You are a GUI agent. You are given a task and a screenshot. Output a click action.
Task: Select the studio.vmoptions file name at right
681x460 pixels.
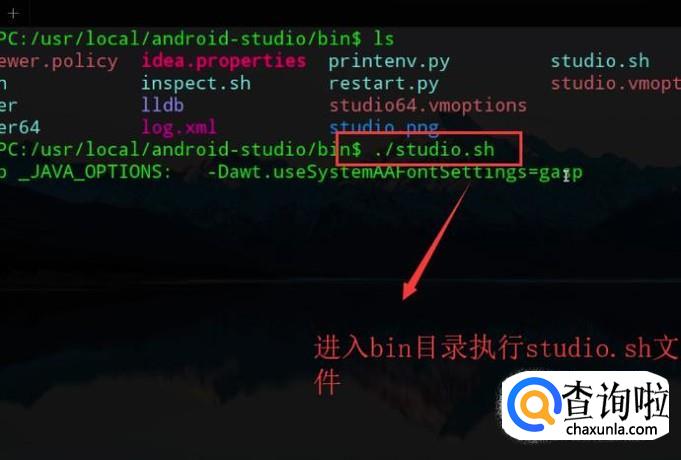point(615,84)
